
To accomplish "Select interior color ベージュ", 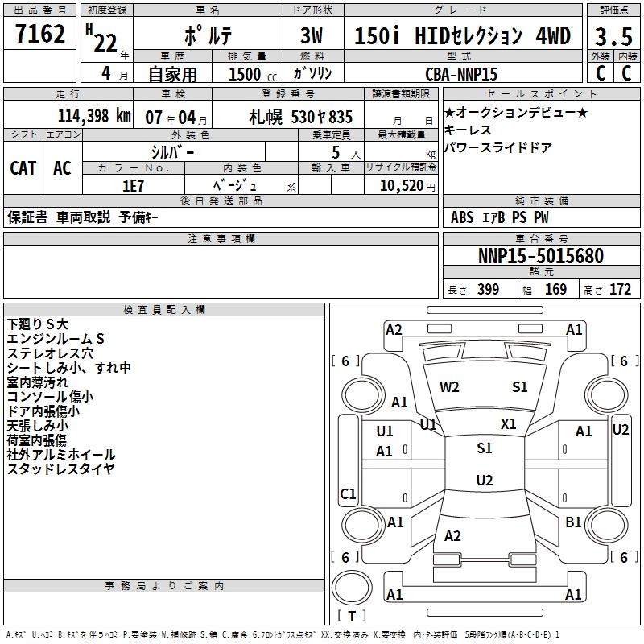I will coord(235,186).
